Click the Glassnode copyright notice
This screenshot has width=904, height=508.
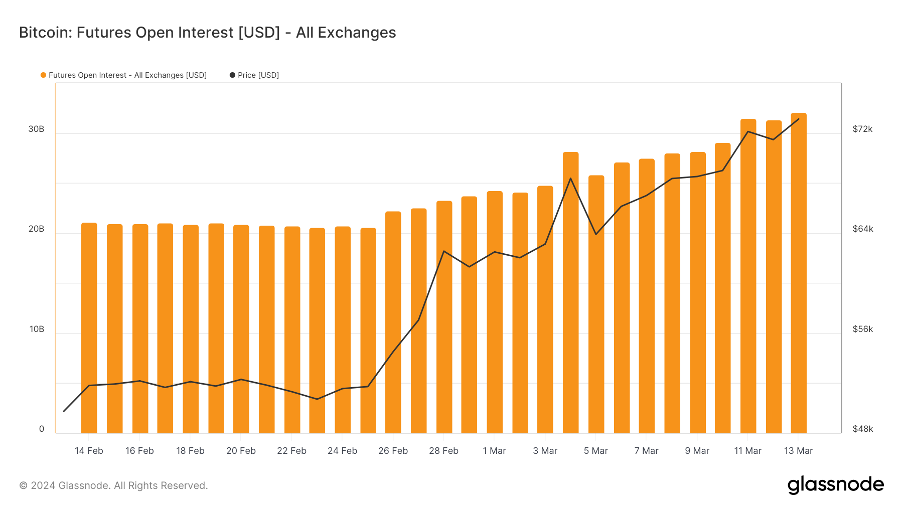pos(114,486)
